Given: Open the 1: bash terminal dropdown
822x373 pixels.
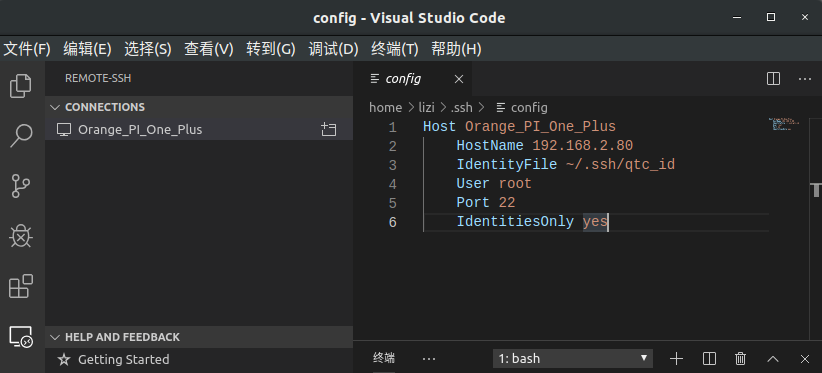Looking at the screenshot, I should (572, 359).
